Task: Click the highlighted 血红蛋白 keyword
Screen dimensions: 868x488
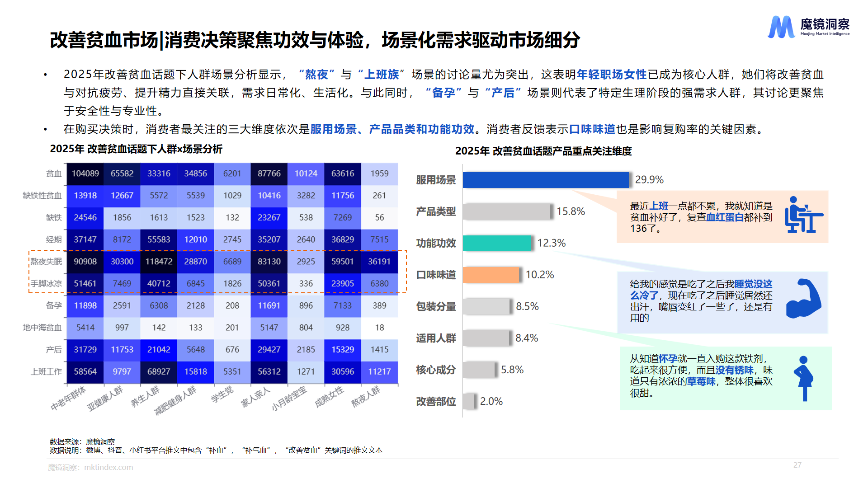Action: click(725, 217)
